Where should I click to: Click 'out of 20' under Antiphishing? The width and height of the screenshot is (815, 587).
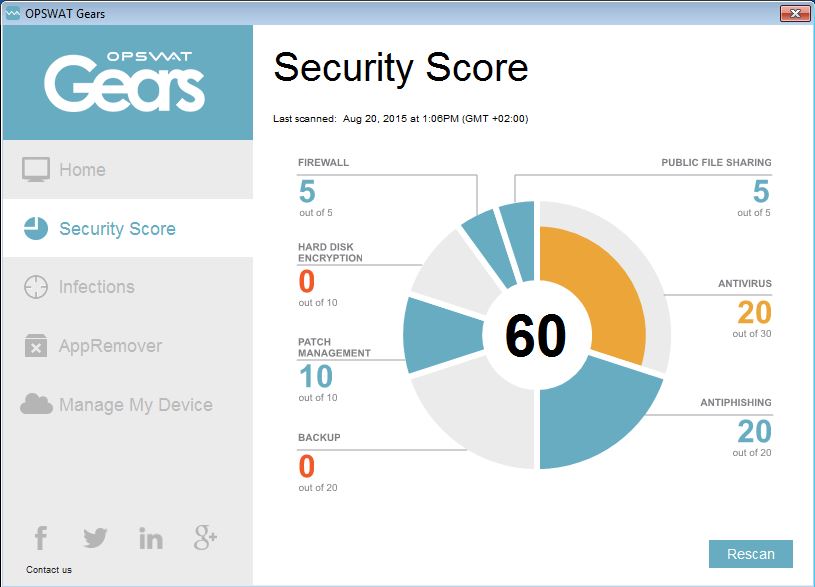click(752, 453)
